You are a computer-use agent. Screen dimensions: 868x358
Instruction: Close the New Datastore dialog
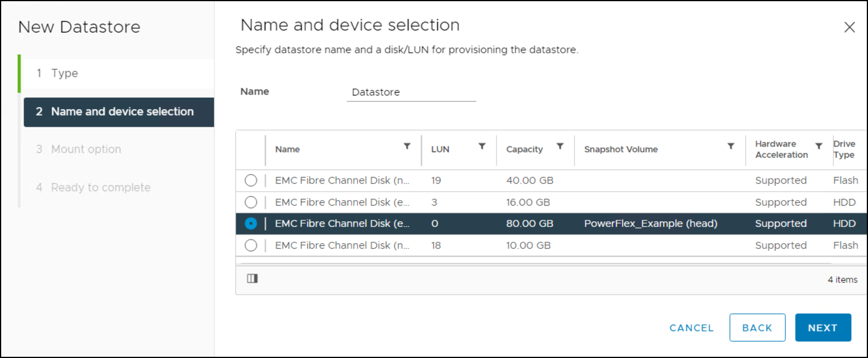click(849, 27)
